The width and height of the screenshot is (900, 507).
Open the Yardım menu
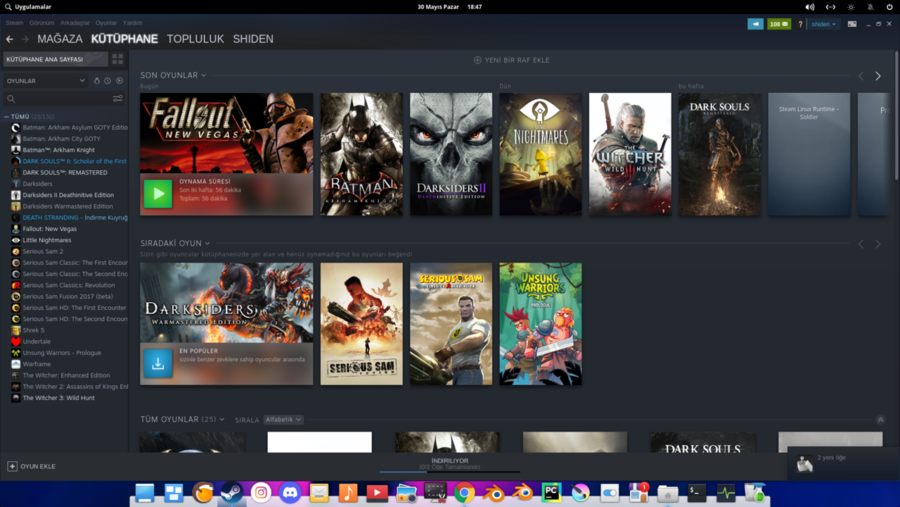pos(132,23)
